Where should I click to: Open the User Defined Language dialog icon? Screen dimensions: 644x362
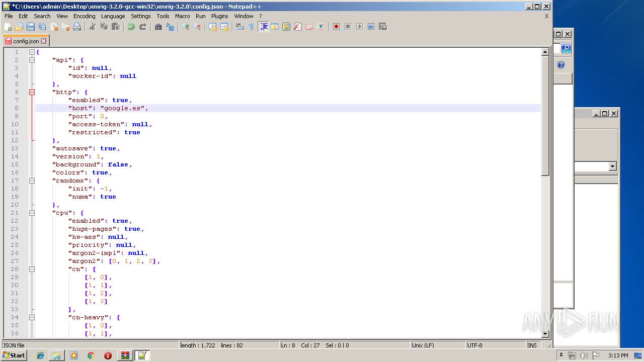click(274, 27)
